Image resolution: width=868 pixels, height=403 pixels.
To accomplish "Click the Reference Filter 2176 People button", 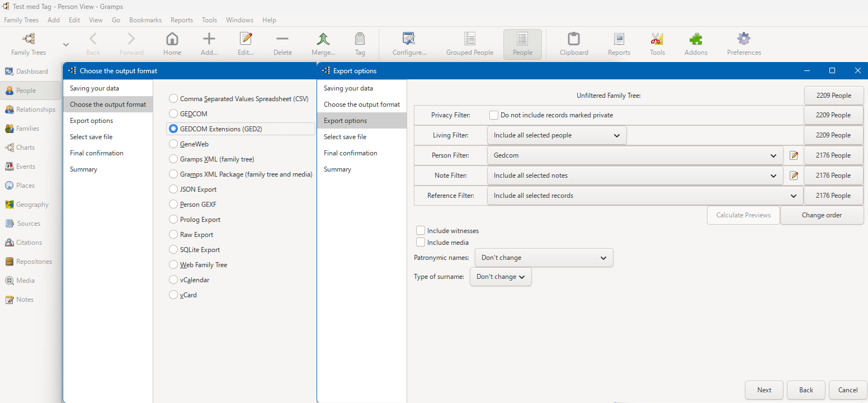I will 833,196.
